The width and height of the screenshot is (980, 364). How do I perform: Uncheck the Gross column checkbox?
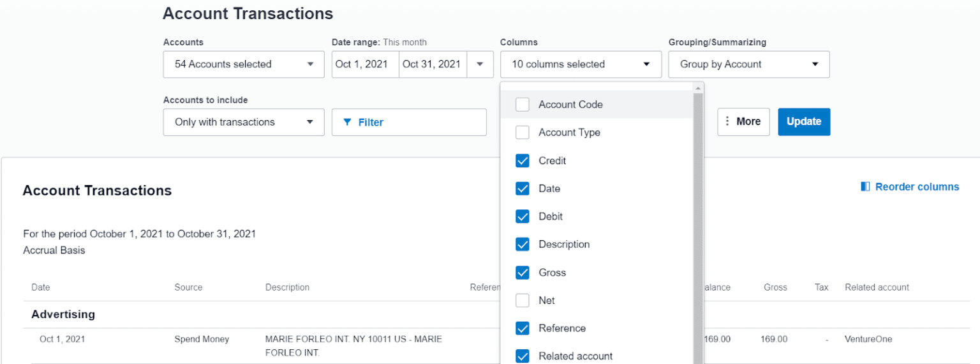tap(523, 273)
